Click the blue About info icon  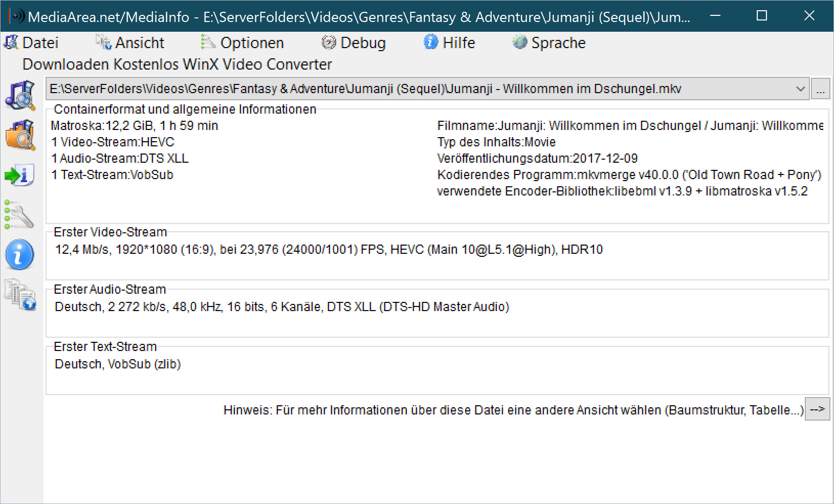(20, 254)
